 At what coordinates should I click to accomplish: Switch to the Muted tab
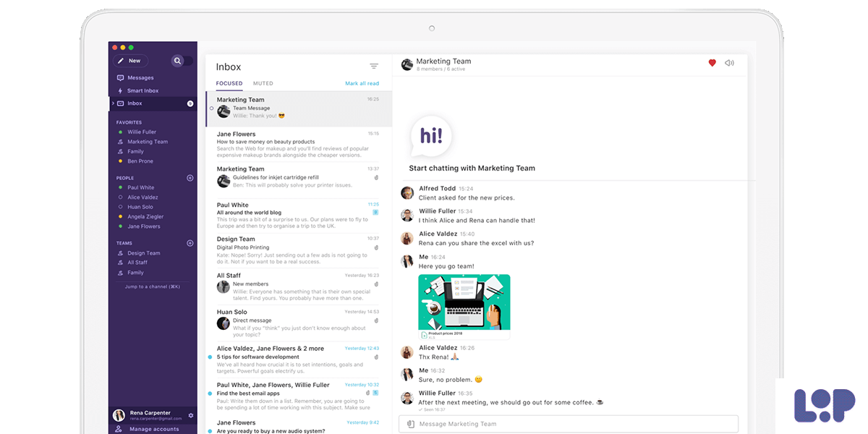coord(263,84)
